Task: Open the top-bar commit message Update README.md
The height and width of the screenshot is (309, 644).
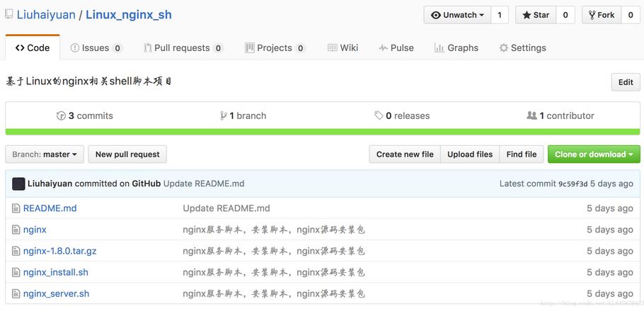Action: (204, 184)
